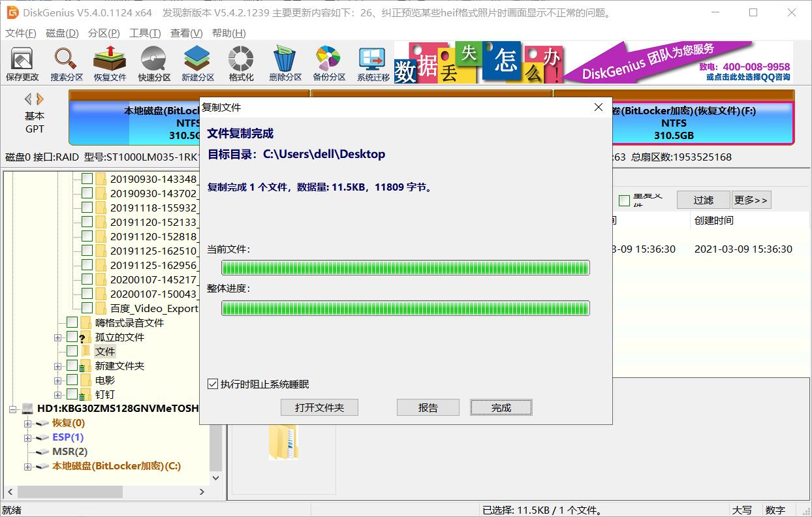The image size is (812, 517).
Task: Open the 更多>> filter options
Action: point(751,200)
